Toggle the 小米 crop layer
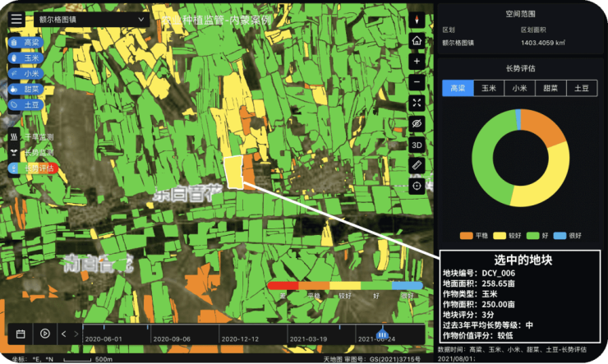 point(25,74)
